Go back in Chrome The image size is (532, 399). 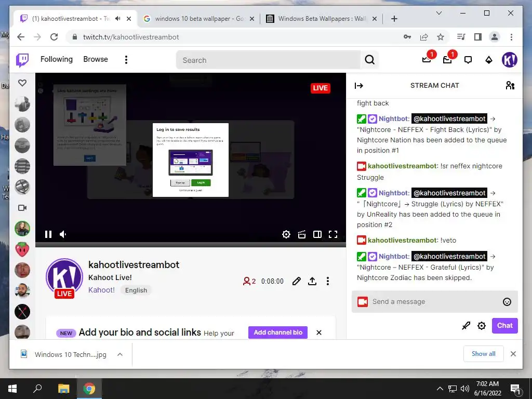click(21, 37)
